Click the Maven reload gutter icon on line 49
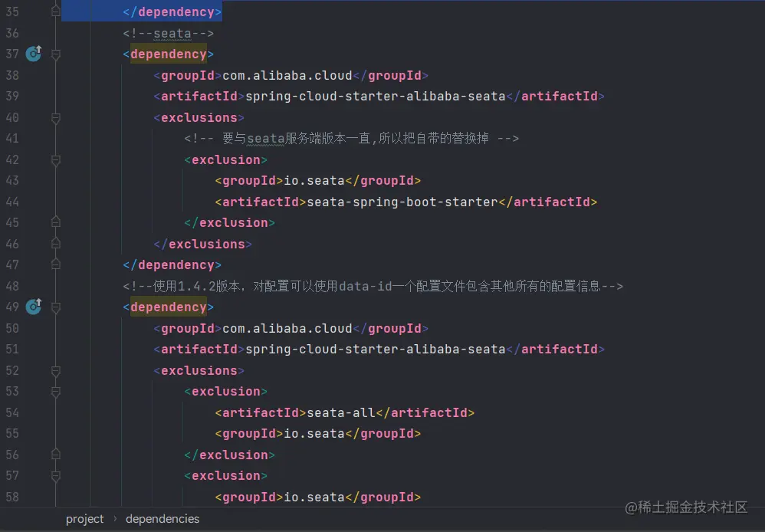This screenshot has width=765, height=532. click(x=34, y=306)
